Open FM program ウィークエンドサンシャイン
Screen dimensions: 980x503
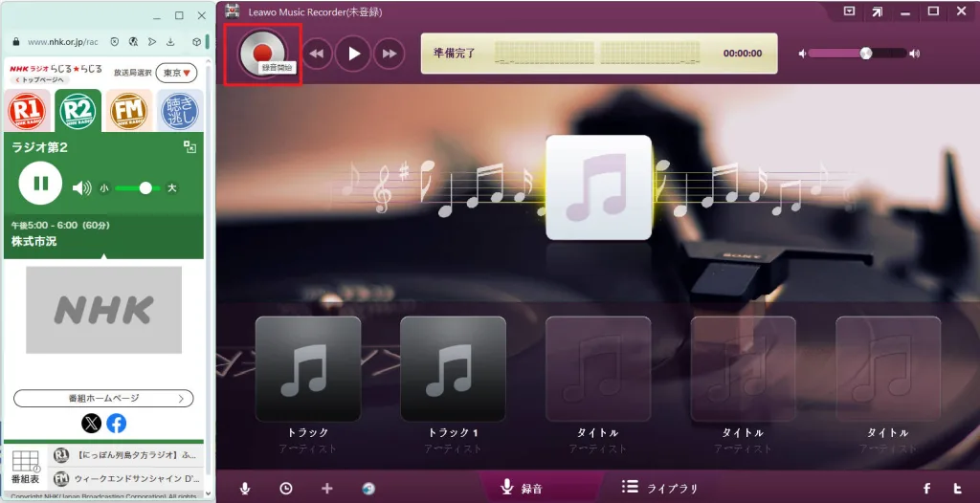(x=127, y=479)
